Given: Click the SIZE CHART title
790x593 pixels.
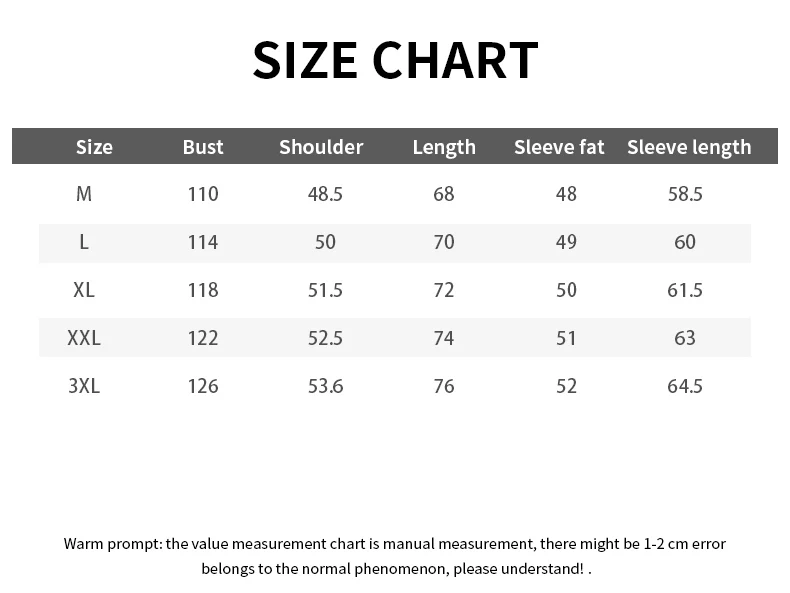Looking at the screenshot, I should [396, 60].
